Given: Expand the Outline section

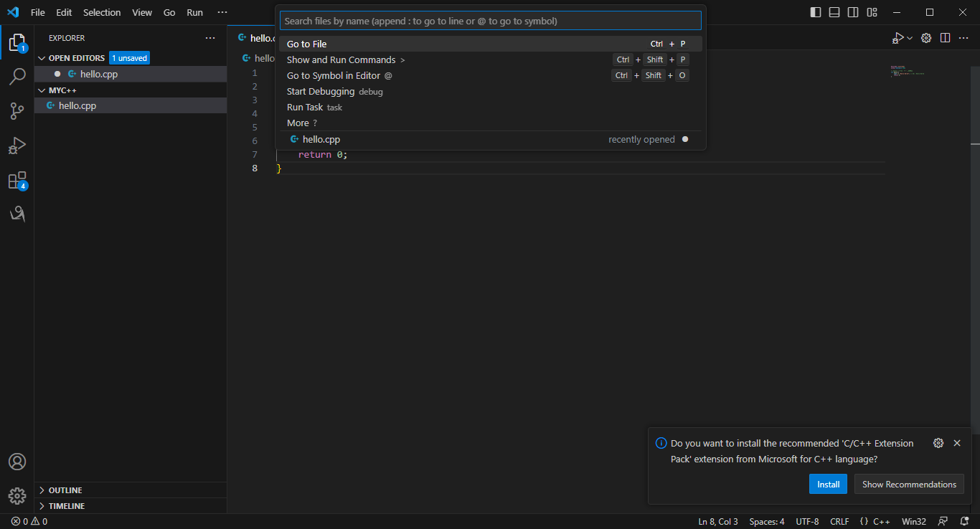Looking at the screenshot, I should click(x=65, y=490).
